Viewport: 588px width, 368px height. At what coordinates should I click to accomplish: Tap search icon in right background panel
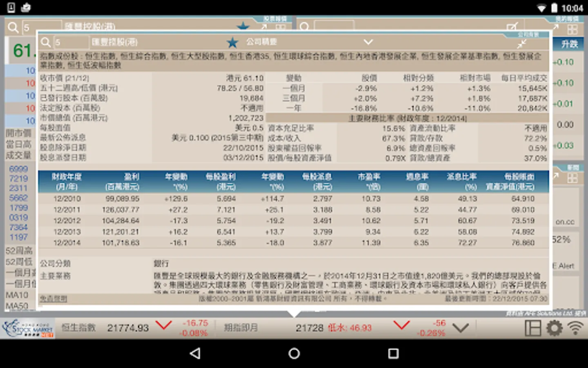[x=304, y=27]
